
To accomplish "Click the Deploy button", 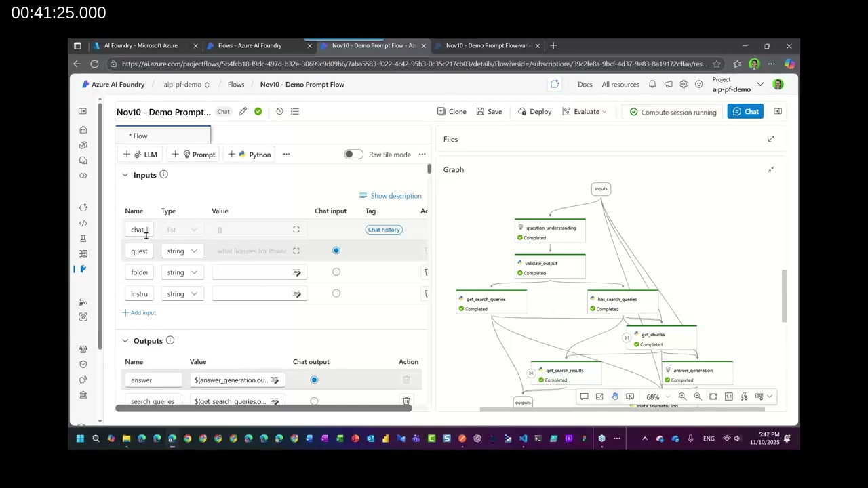I will click(534, 111).
